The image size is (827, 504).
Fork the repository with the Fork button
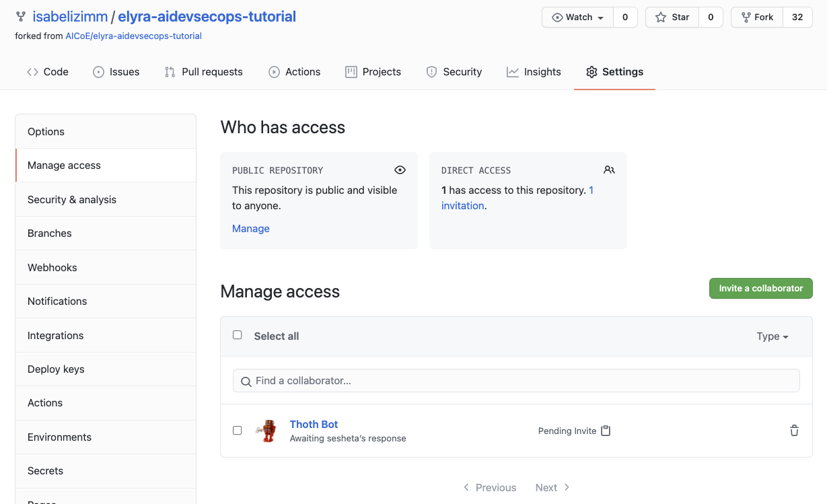tap(757, 17)
